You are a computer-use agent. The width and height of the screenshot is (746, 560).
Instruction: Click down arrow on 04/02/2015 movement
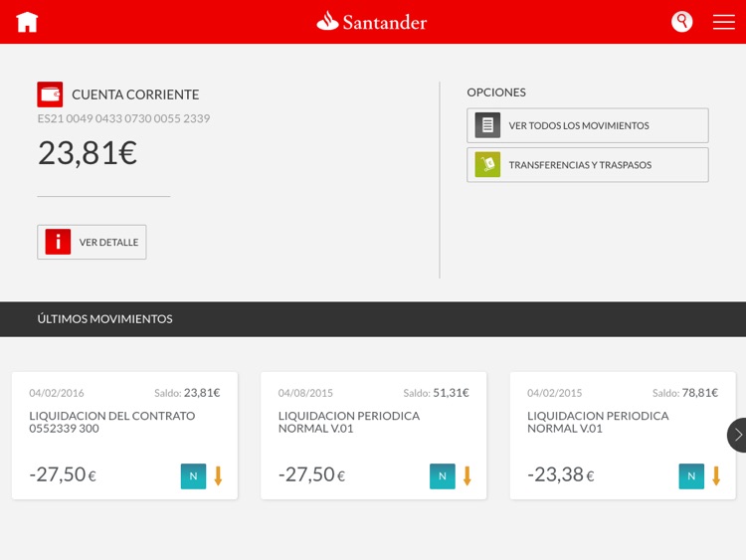click(716, 475)
